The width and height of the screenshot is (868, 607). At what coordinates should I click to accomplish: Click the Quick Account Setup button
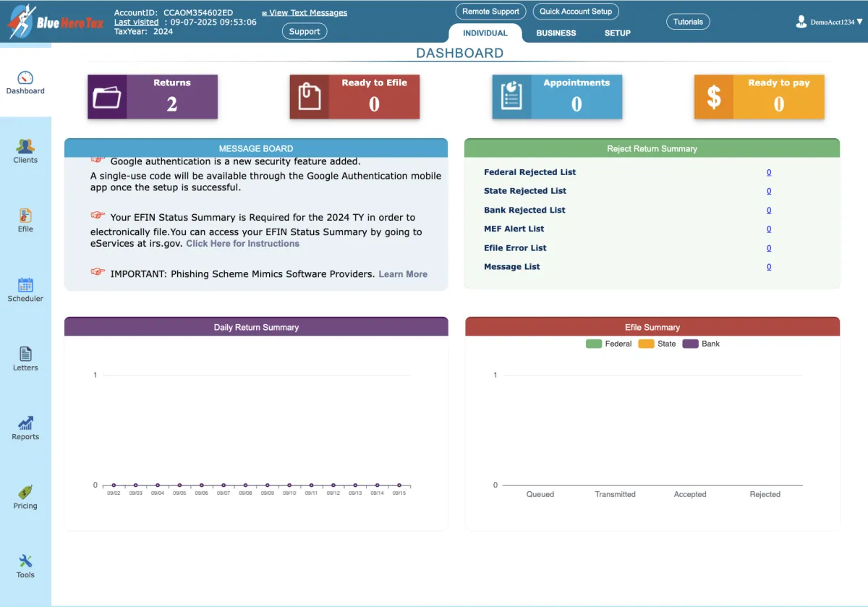576,12
